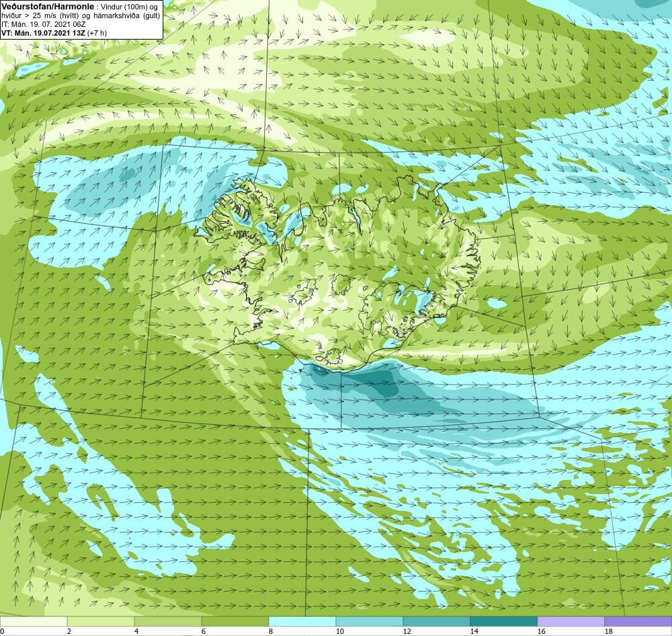Click the legend scale label '10'
The image size is (672, 636).
(340, 631)
